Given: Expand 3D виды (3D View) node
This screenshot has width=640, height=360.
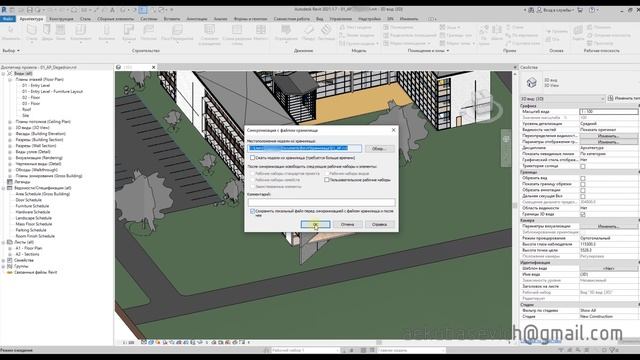Looking at the screenshot, I should click(x=10, y=128).
